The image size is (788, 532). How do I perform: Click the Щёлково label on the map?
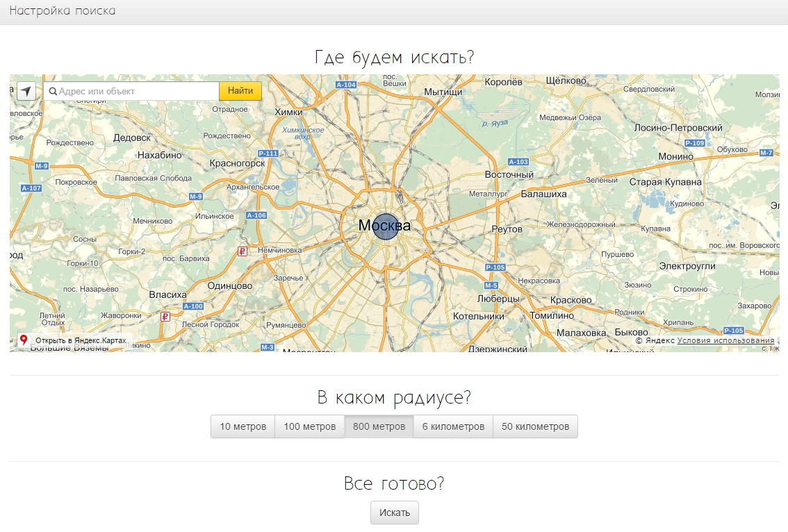[566, 81]
